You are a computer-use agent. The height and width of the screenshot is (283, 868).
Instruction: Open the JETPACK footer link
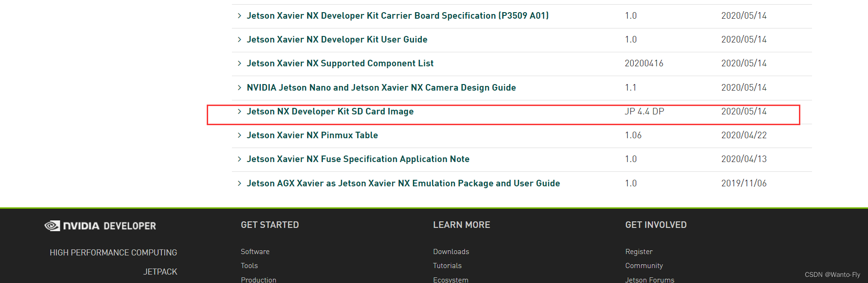(160, 272)
